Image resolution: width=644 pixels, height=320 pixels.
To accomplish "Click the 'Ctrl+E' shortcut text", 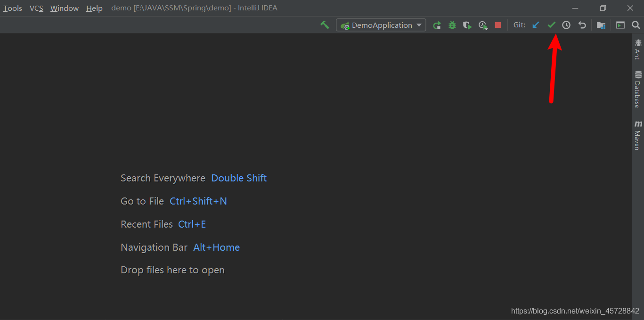I will pos(192,224).
